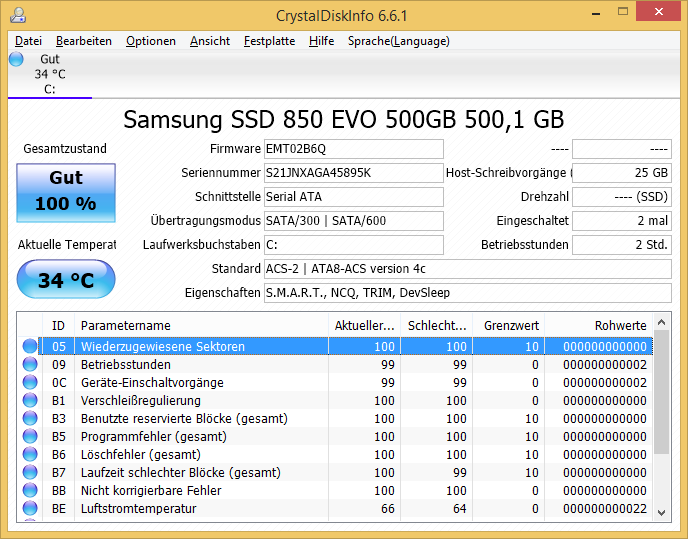This screenshot has height=539, width=688.
Task: Click status icon of row B3 Benutzte reservierte Blöcke
Action: pos(30,418)
